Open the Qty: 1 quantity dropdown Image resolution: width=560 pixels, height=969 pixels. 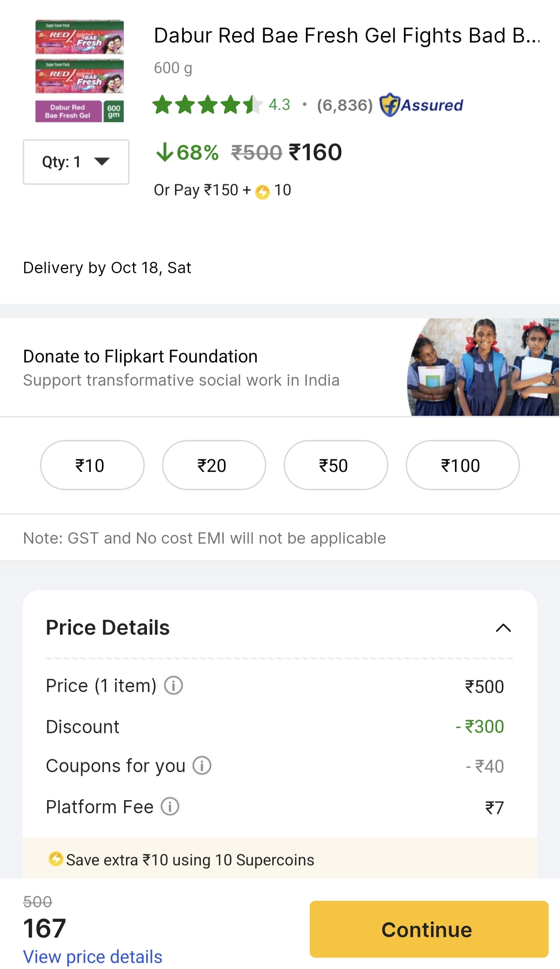76,162
